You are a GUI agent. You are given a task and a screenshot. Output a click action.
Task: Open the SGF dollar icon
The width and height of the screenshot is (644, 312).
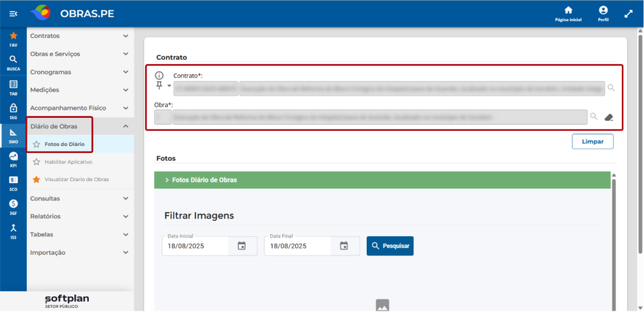[13, 207]
